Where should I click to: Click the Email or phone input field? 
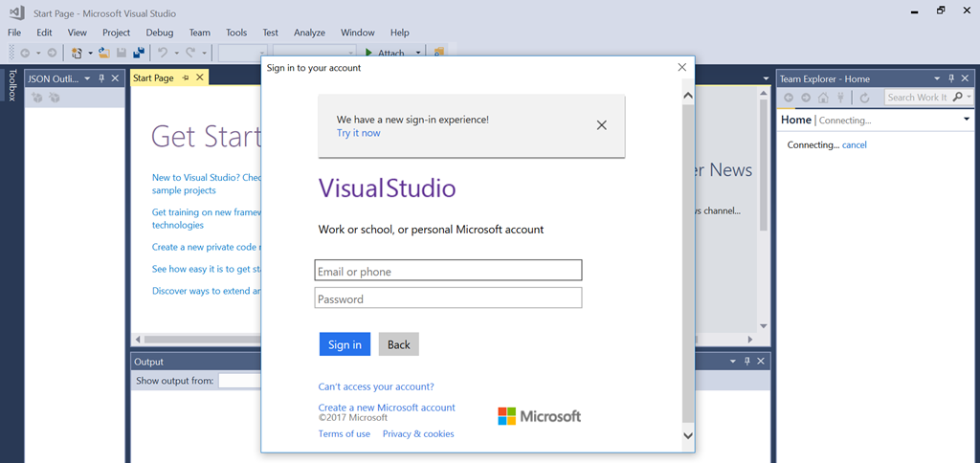[448, 271]
